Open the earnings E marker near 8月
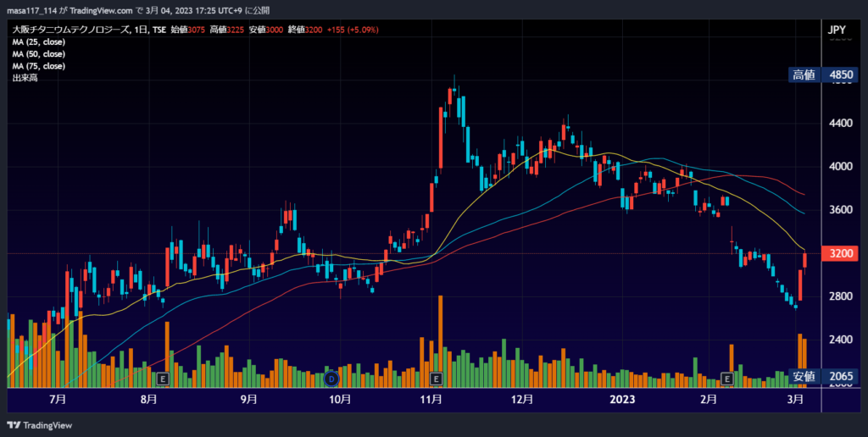 [163, 379]
